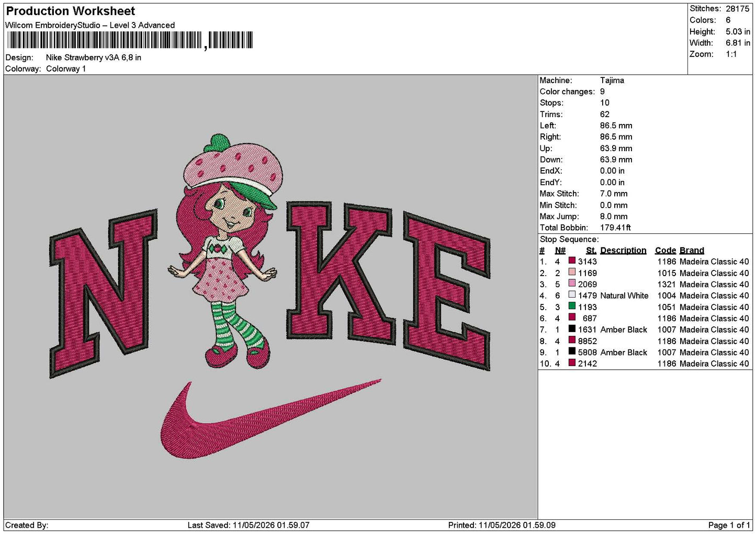Click the Min Stitch value '0.0 mm'

click(615, 205)
